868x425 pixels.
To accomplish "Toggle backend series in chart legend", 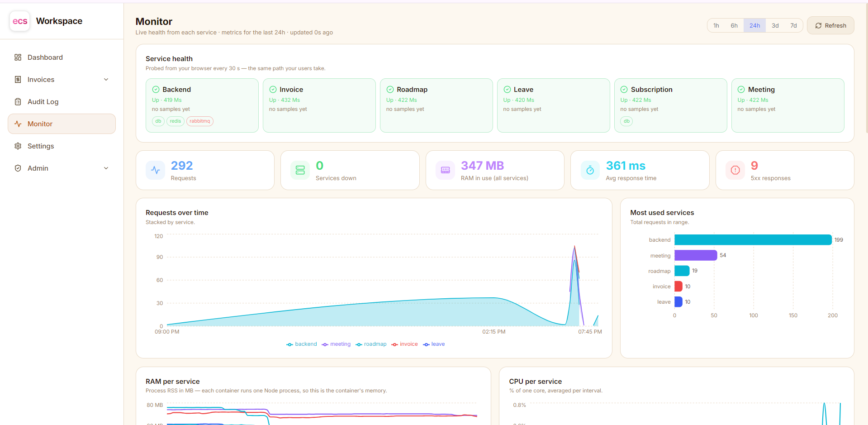I will point(302,344).
